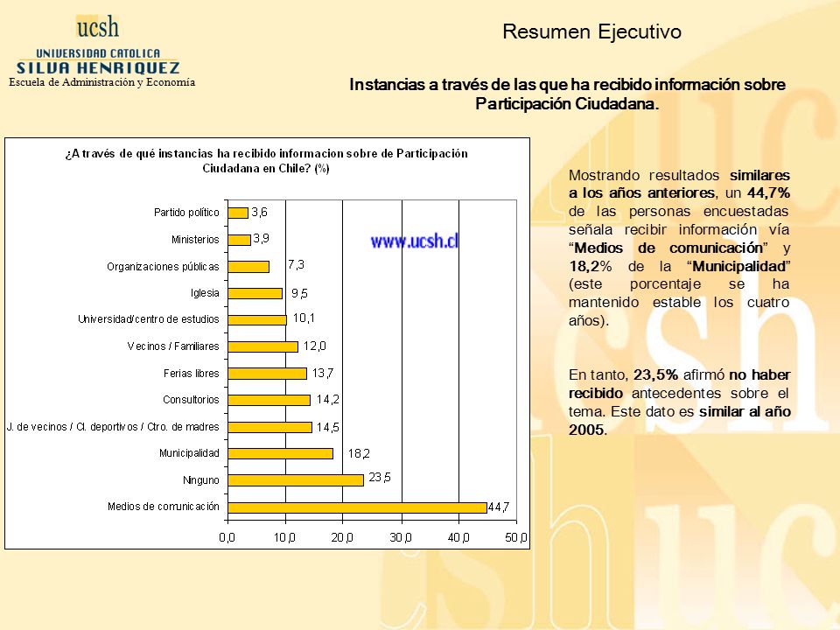Viewport: 840px width, 630px height.
Task: Click the 'Universidad/centro de estudios' label
Action: [x=149, y=319]
